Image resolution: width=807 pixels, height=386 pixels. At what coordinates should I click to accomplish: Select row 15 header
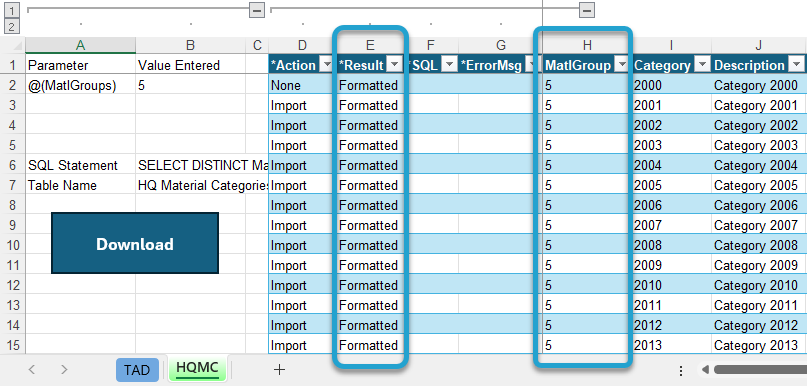coord(12,345)
